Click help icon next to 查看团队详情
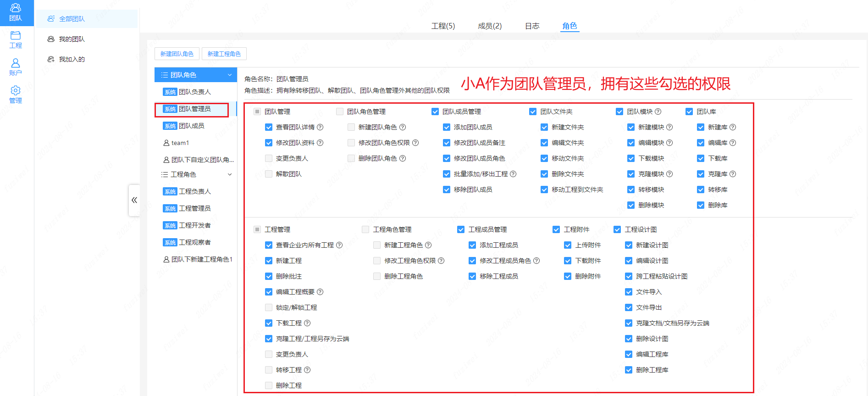The image size is (868, 396). pyautogui.click(x=320, y=127)
